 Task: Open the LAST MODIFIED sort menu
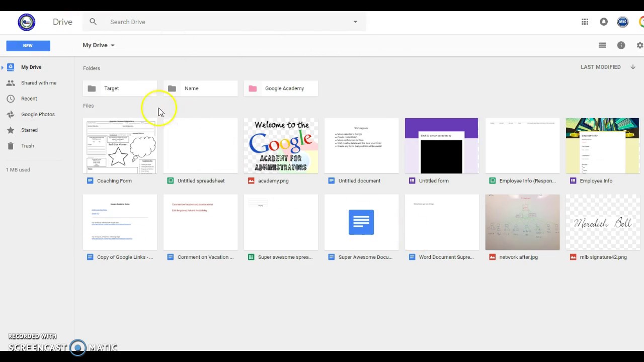pos(600,67)
